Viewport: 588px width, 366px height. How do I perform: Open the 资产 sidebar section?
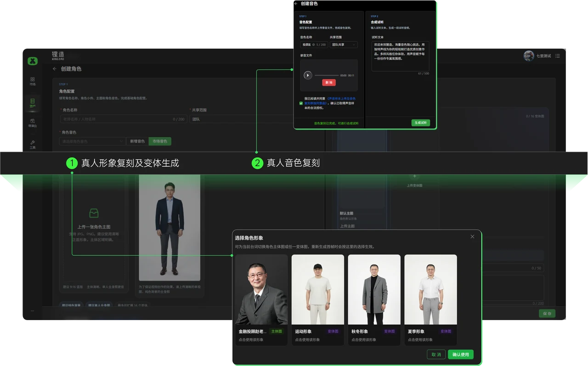click(x=33, y=103)
